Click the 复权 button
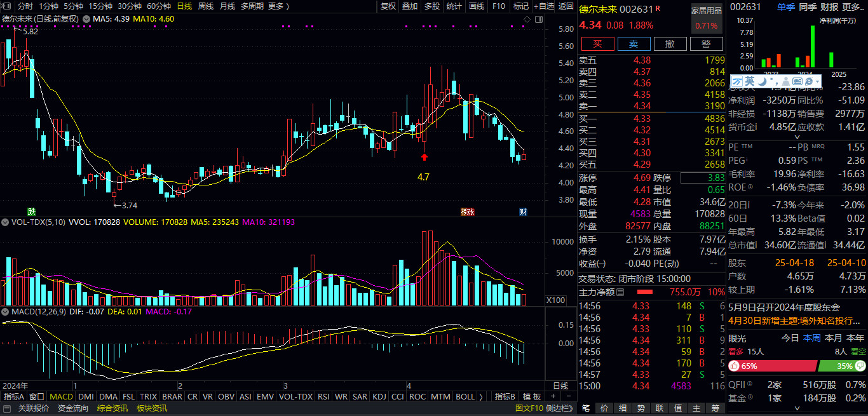 388,6
